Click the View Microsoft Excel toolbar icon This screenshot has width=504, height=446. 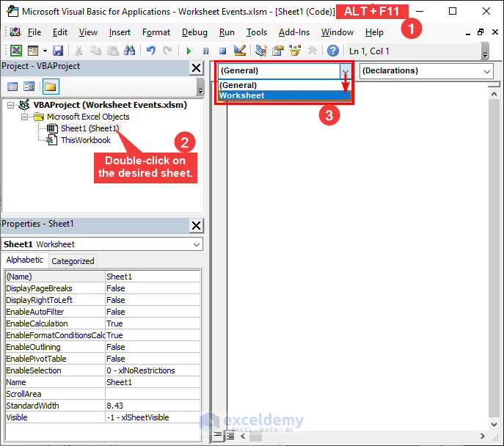pos(16,51)
